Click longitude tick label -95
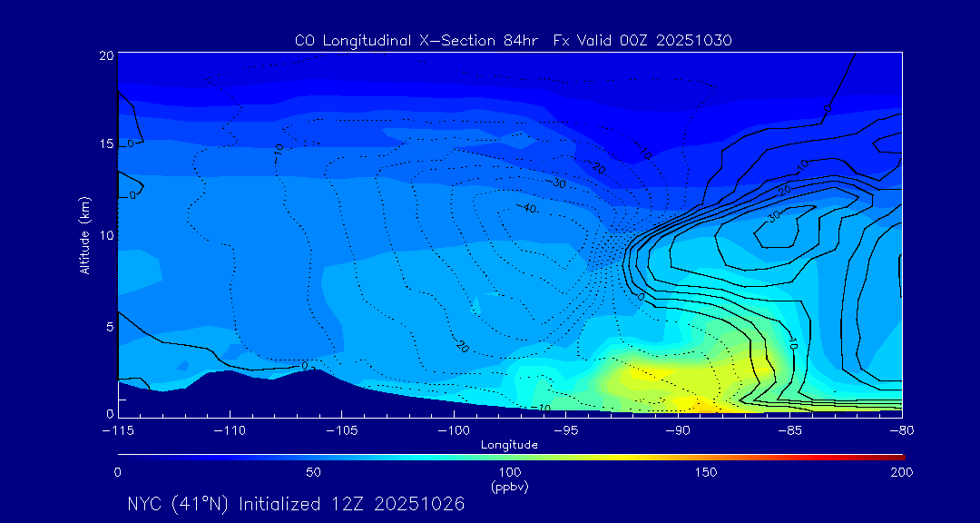The image size is (980, 523). coord(565,431)
